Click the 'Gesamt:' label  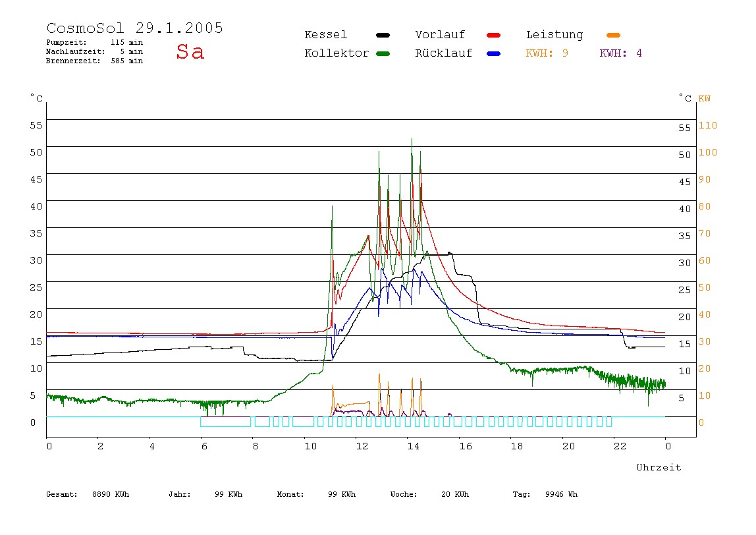(62, 494)
